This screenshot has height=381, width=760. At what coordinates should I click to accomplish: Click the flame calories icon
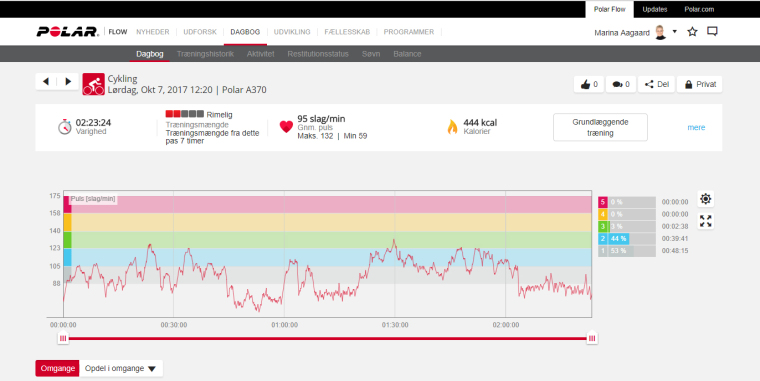452,127
